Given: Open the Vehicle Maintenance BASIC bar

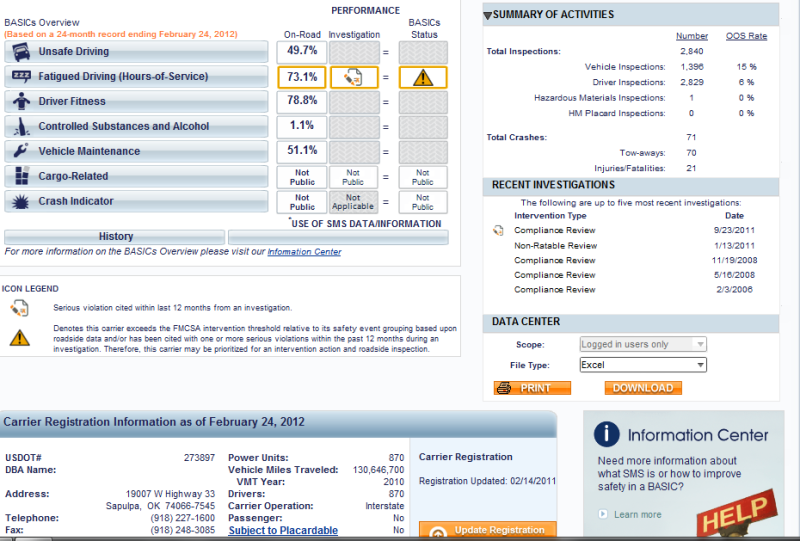Looking at the screenshot, I should [136, 151].
